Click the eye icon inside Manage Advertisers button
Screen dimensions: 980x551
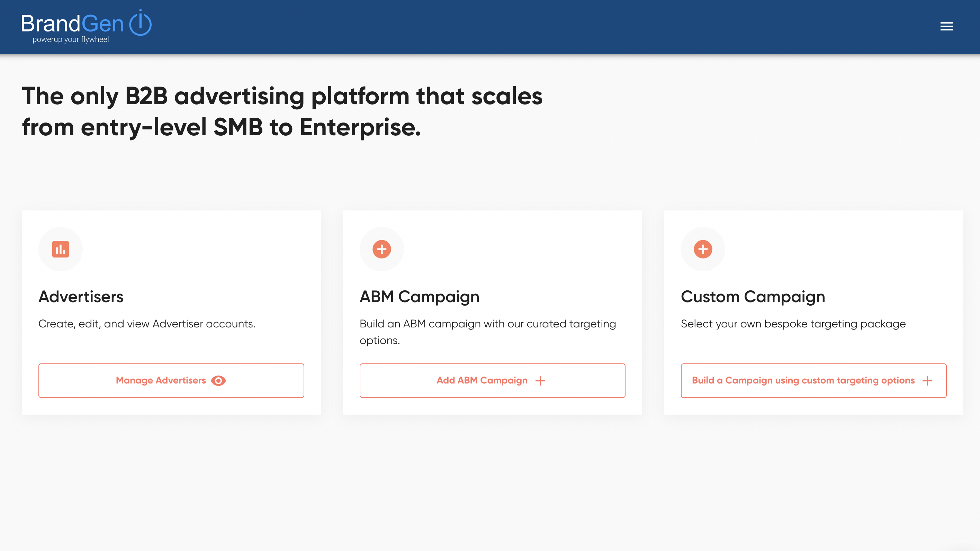click(x=219, y=380)
